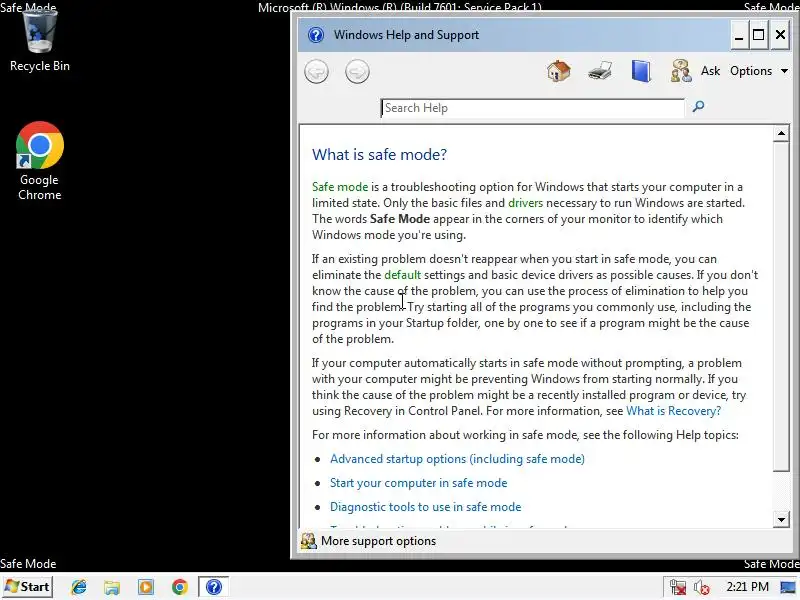Click the Ask text label

point(710,71)
